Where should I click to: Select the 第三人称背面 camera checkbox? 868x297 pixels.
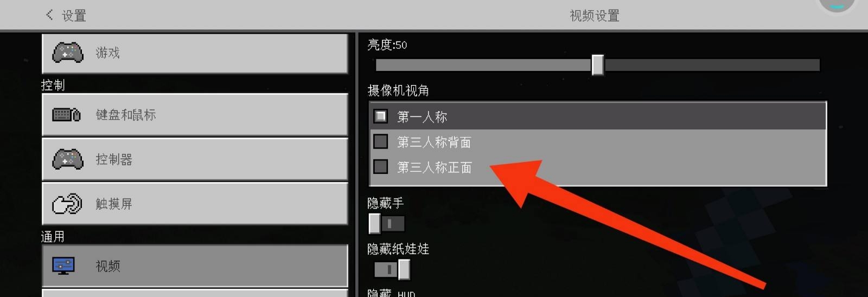coord(380,141)
